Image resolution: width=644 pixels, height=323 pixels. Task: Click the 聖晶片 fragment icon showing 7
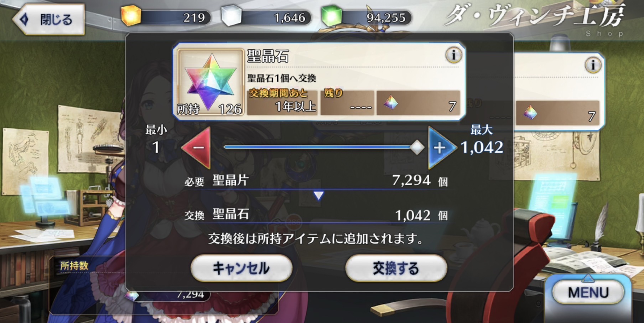click(x=391, y=103)
